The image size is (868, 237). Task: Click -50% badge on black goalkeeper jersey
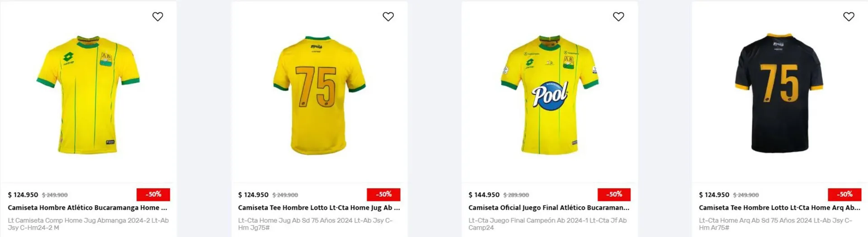(x=844, y=194)
